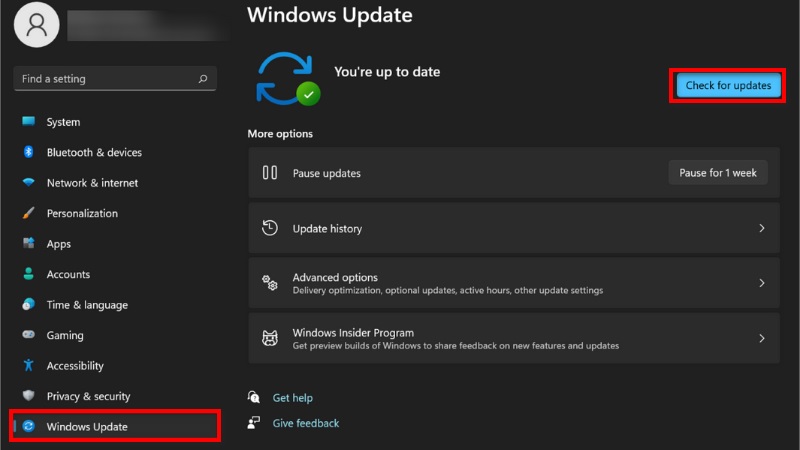Click the Time & language globe icon
800x450 pixels.
coord(29,305)
